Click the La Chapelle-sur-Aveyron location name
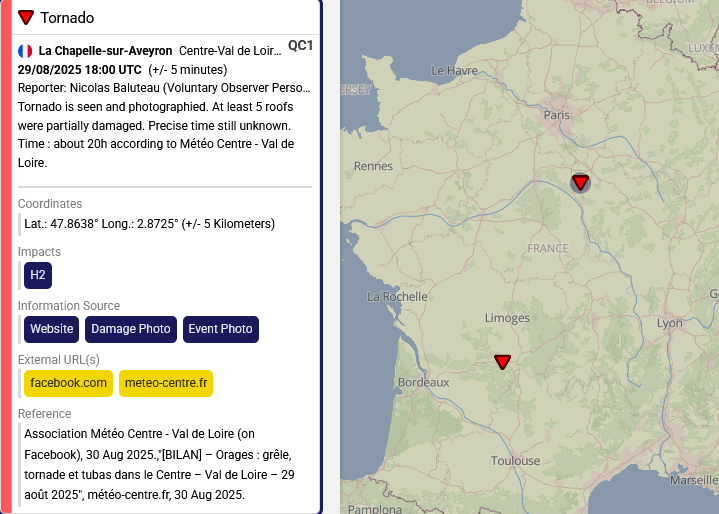 click(105, 51)
